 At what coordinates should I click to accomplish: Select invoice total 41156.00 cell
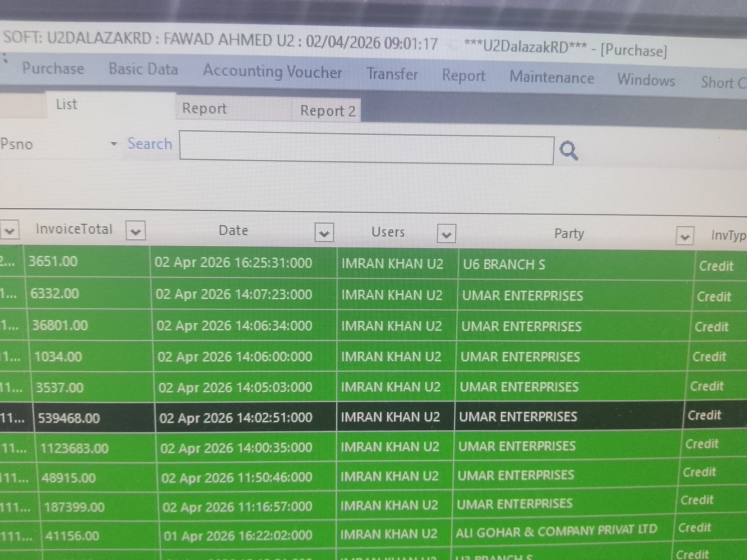(101, 536)
